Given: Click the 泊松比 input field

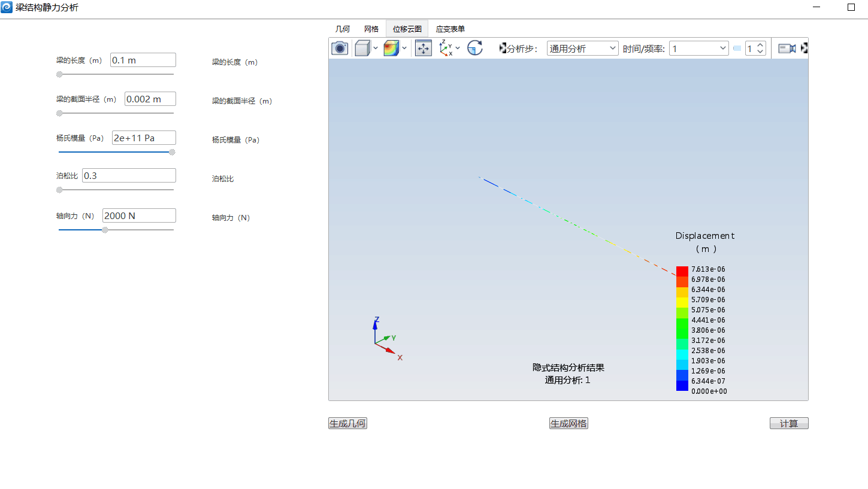Looking at the screenshot, I should click(x=129, y=175).
